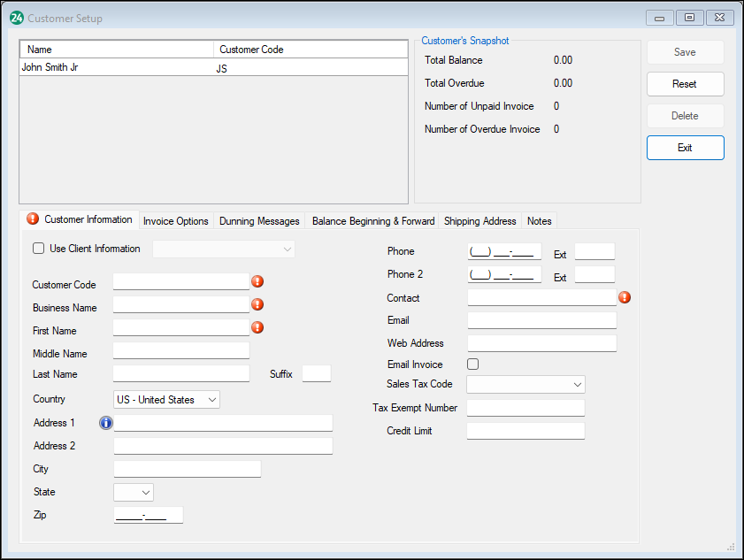Enable the Use Client Information checkbox
Screen dimensions: 744x560
point(38,248)
